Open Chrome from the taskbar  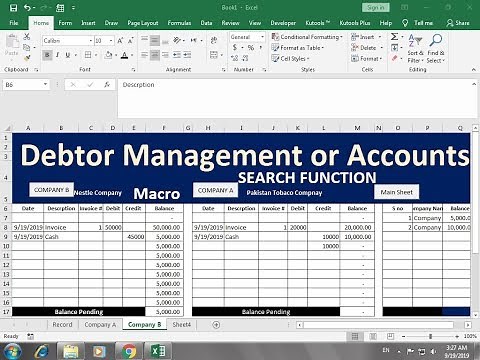pos(129,351)
